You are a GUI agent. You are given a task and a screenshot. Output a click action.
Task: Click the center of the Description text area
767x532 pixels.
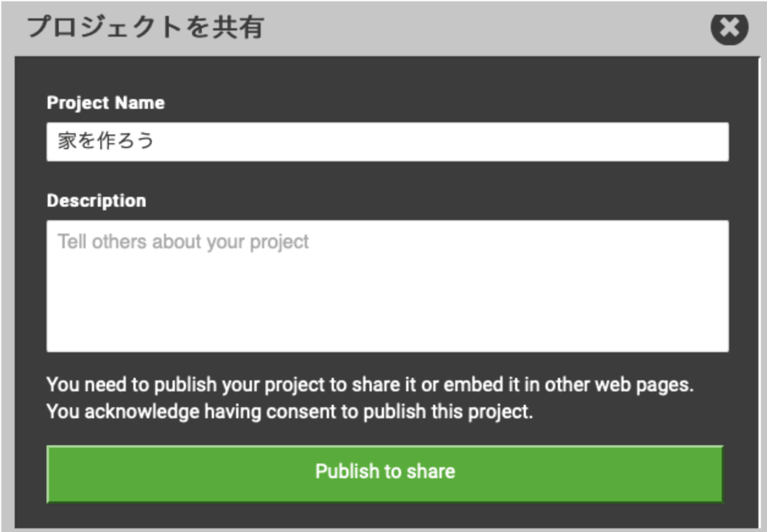[387, 286]
